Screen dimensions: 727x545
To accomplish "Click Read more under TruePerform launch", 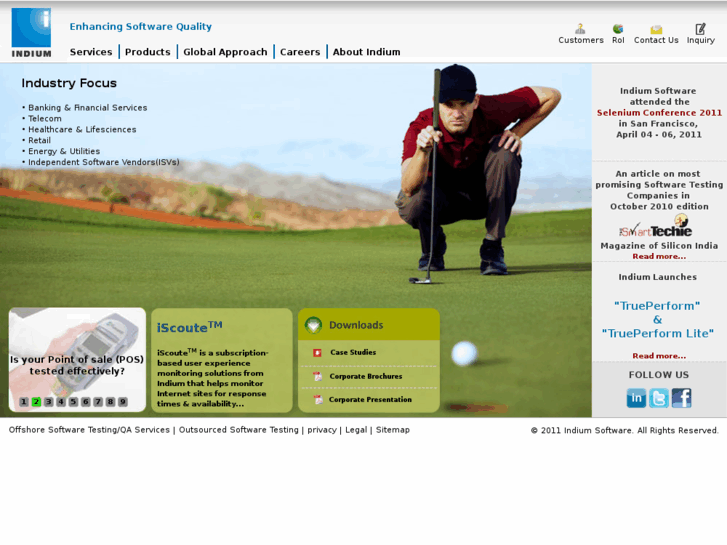I will click(x=659, y=356).
